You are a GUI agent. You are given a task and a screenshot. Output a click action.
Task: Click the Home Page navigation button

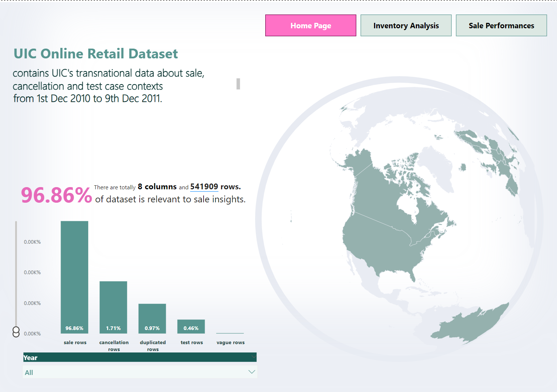coord(310,25)
